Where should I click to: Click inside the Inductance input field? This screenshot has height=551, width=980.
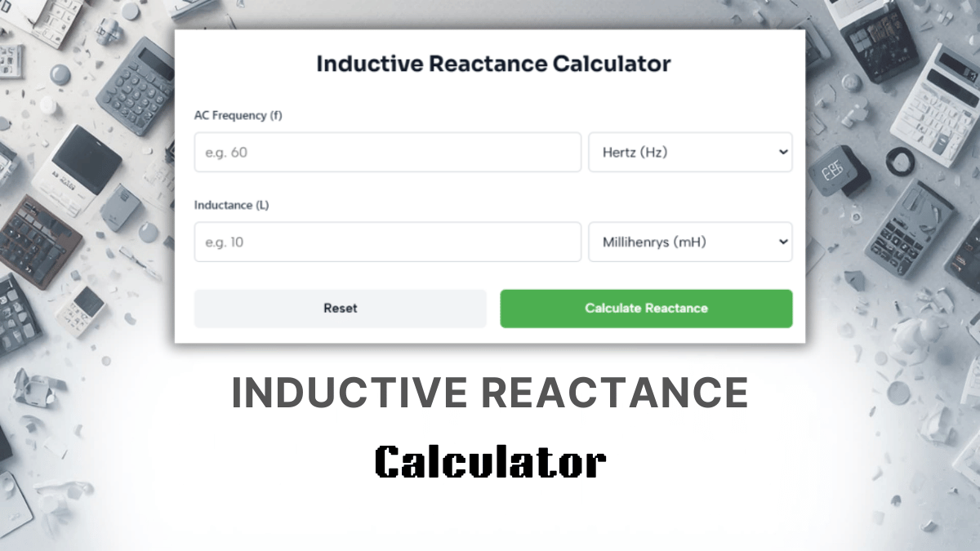coord(388,242)
